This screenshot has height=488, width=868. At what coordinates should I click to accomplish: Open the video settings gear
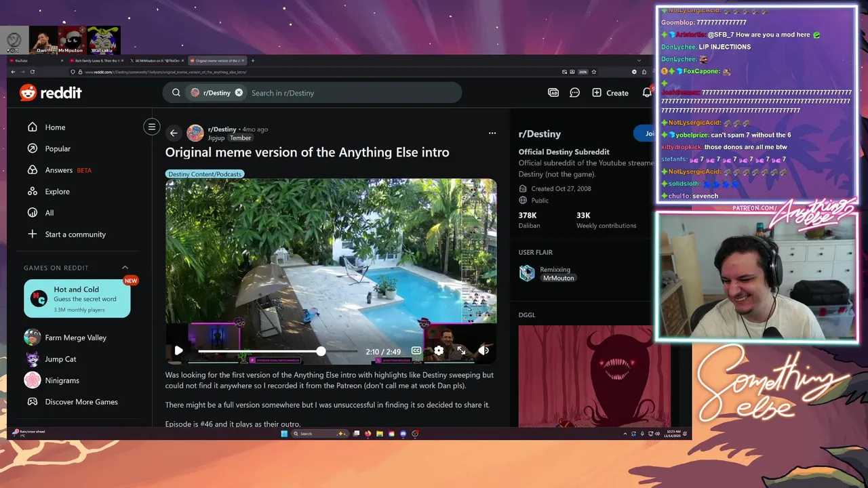point(439,350)
